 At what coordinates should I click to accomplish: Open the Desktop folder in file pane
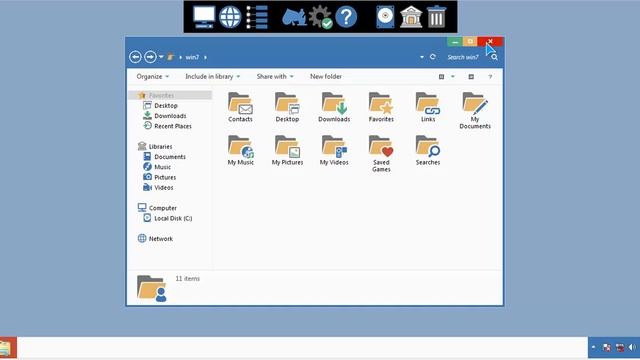coord(287,107)
